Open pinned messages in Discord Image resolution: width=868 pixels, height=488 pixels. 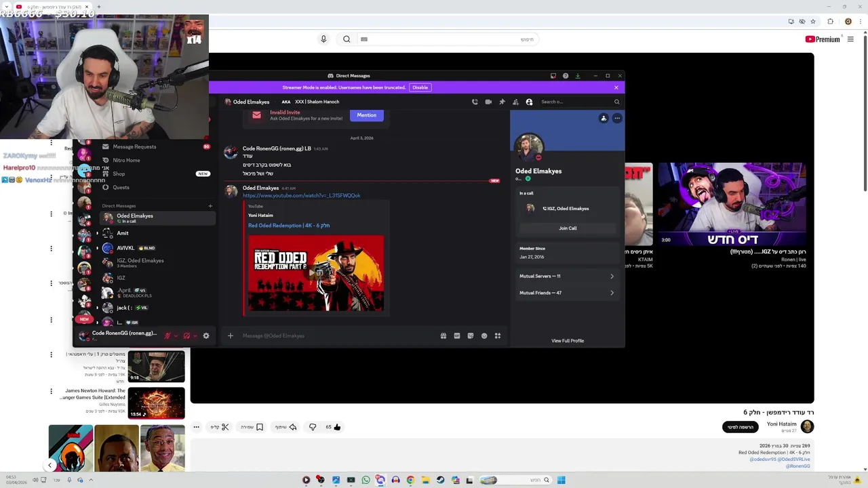(502, 102)
